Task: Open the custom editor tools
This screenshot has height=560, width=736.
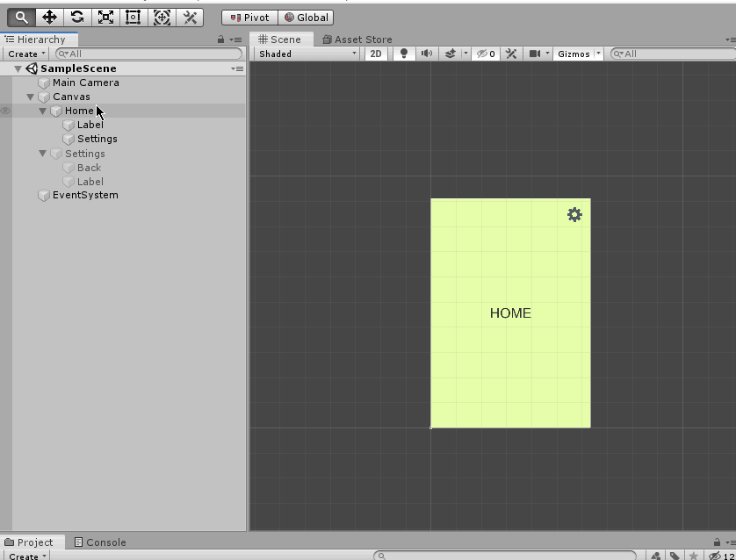Action: pos(190,18)
